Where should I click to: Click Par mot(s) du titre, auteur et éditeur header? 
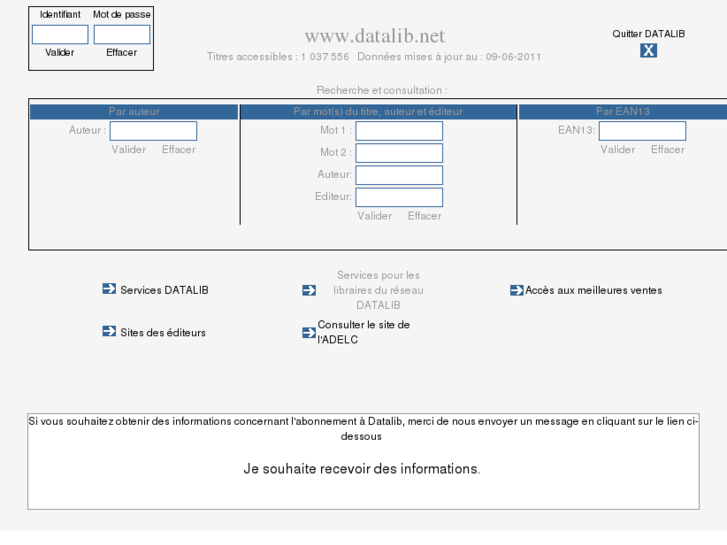tap(378, 112)
